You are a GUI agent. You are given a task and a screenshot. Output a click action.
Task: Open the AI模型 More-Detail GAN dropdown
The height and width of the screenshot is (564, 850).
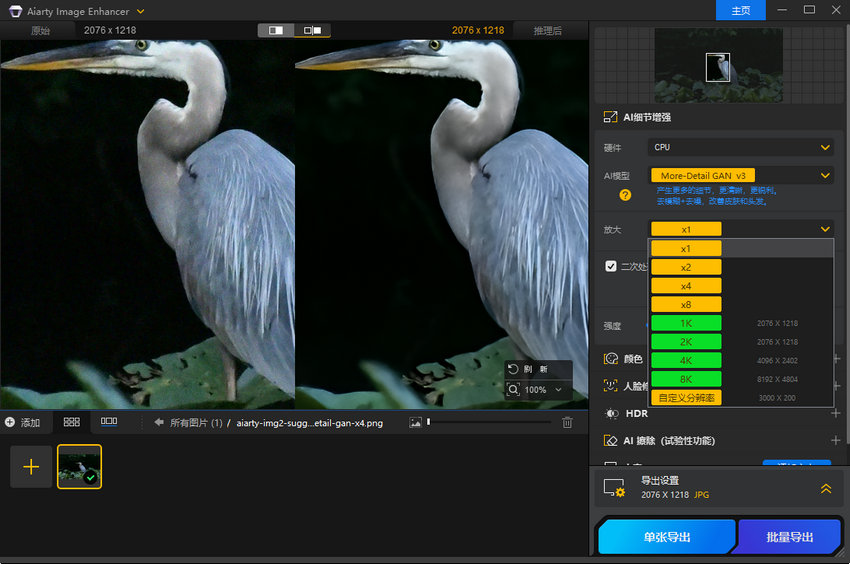[740, 175]
